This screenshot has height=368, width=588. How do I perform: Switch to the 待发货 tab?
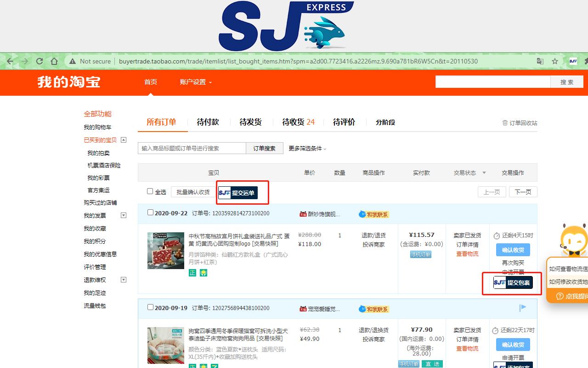[250, 122]
